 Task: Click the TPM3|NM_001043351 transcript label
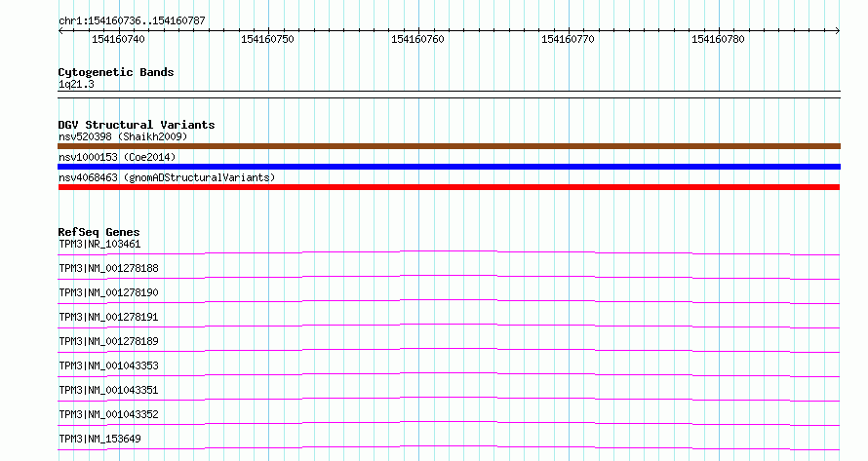pyautogui.click(x=108, y=390)
